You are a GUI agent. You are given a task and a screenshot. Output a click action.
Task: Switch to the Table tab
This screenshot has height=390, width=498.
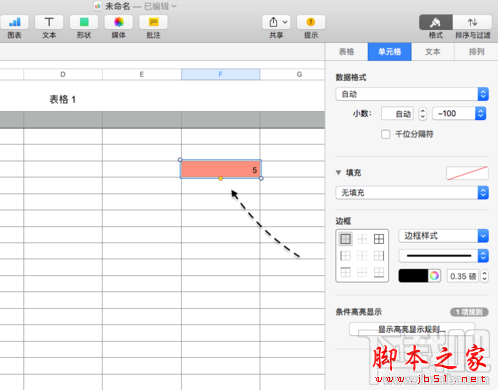(x=346, y=52)
